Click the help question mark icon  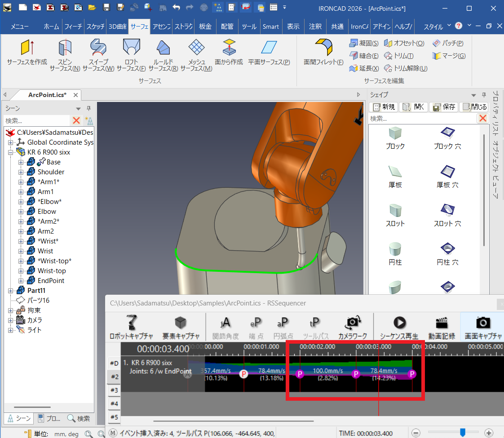tap(459, 26)
